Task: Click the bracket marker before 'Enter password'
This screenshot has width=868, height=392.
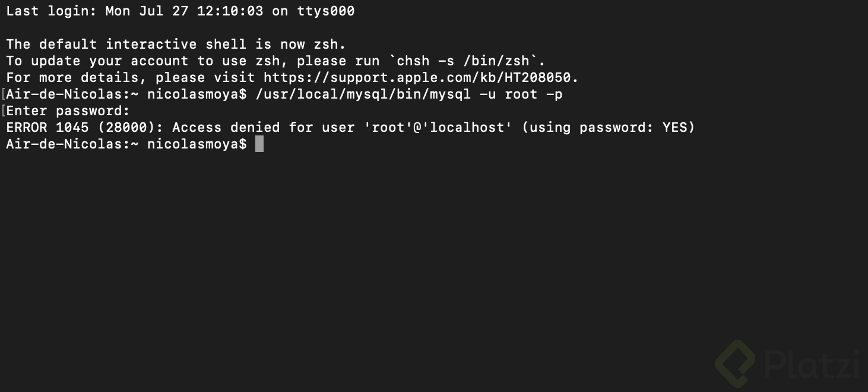Action: click(x=3, y=110)
